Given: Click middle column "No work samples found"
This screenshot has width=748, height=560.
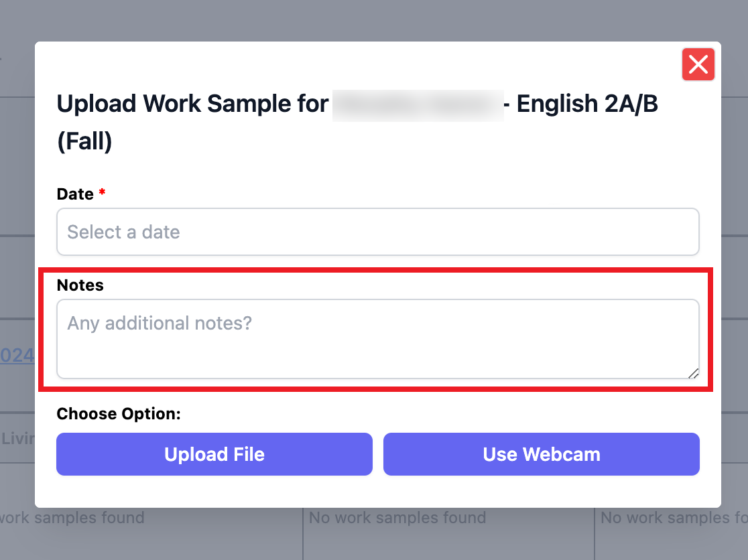Looking at the screenshot, I should pos(397,518).
